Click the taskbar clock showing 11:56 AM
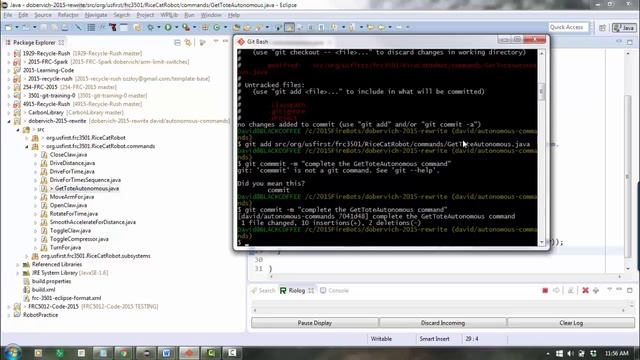The image size is (640, 360). 617,353
